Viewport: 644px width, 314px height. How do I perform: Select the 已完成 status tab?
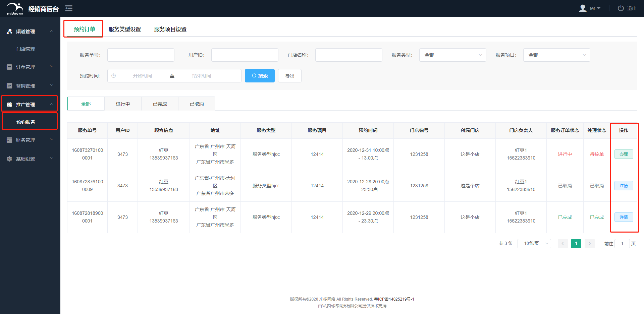[x=160, y=104]
